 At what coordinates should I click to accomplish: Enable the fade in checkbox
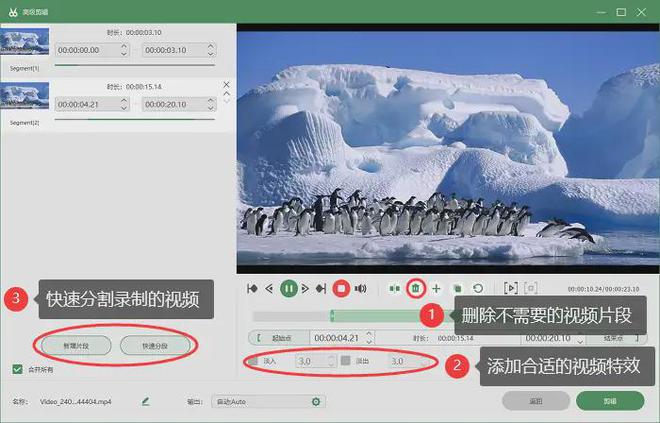tap(253, 361)
